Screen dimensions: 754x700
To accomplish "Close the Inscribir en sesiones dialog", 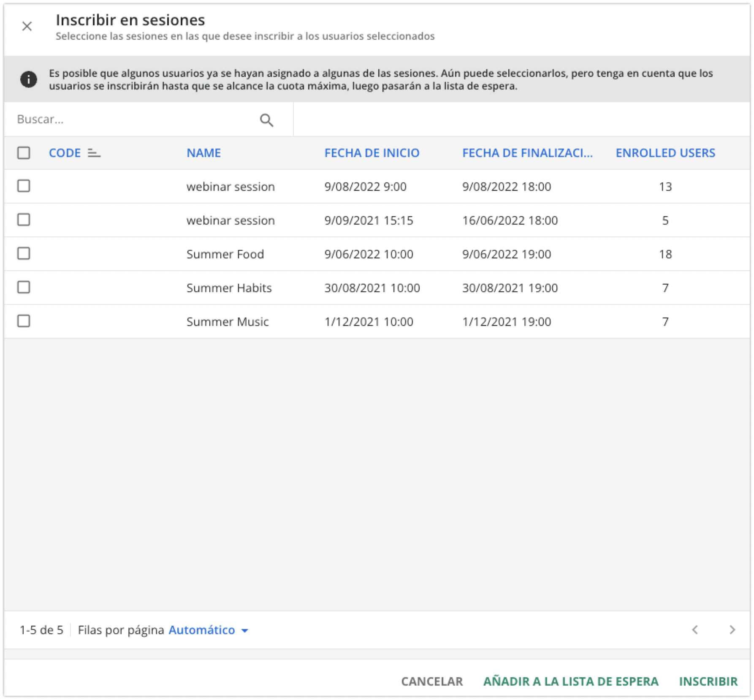I will tap(27, 26).
